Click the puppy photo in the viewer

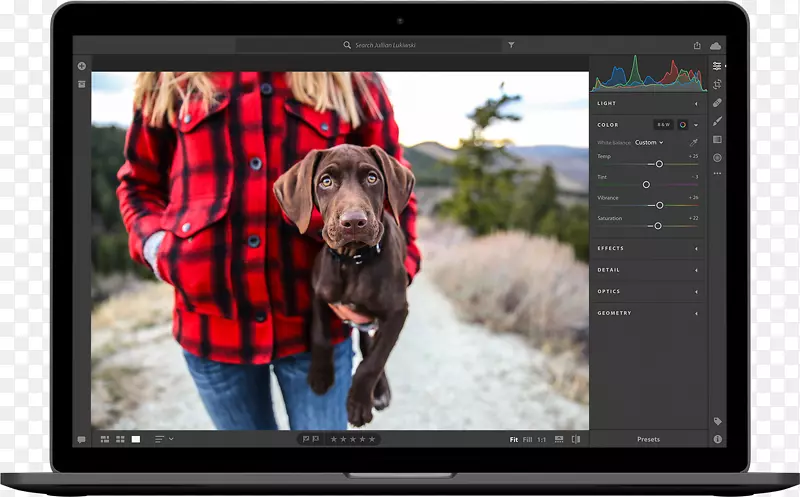coord(340,250)
